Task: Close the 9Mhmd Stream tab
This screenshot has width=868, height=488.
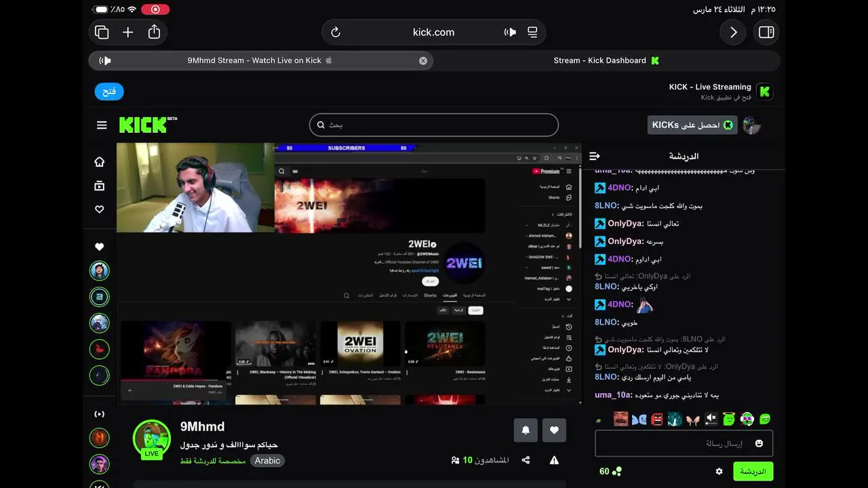Action: [x=423, y=60]
